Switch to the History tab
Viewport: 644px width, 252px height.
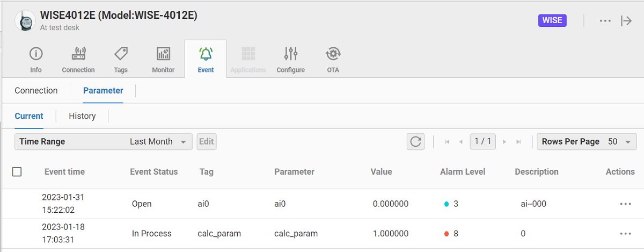82,116
